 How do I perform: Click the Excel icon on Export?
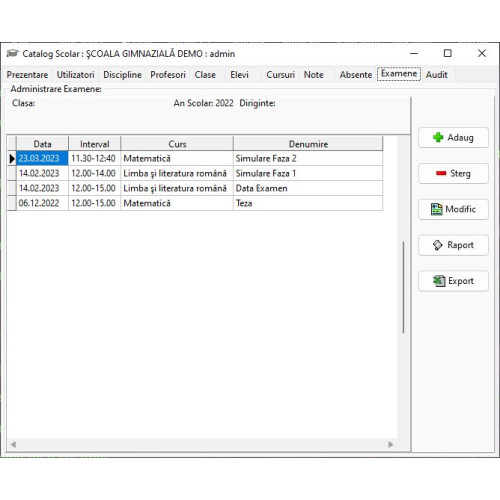coord(439,281)
